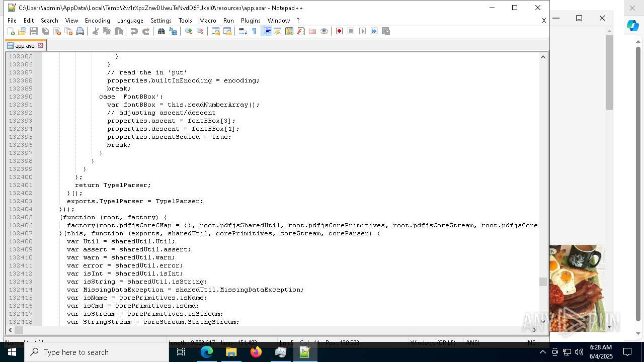Open Microsoft Edge from the taskbar
644x362 pixels.
click(x=207, y=352)
